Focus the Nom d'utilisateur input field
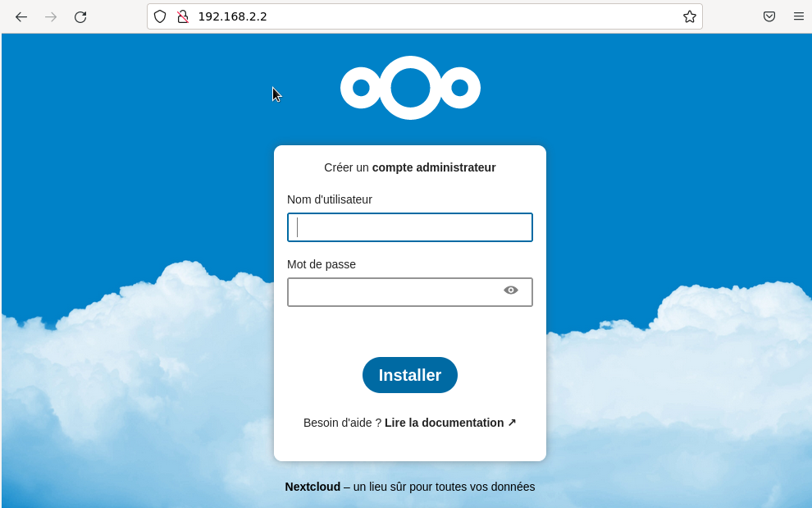Screen dimensions: 812x508 click(x=409, y=227)
